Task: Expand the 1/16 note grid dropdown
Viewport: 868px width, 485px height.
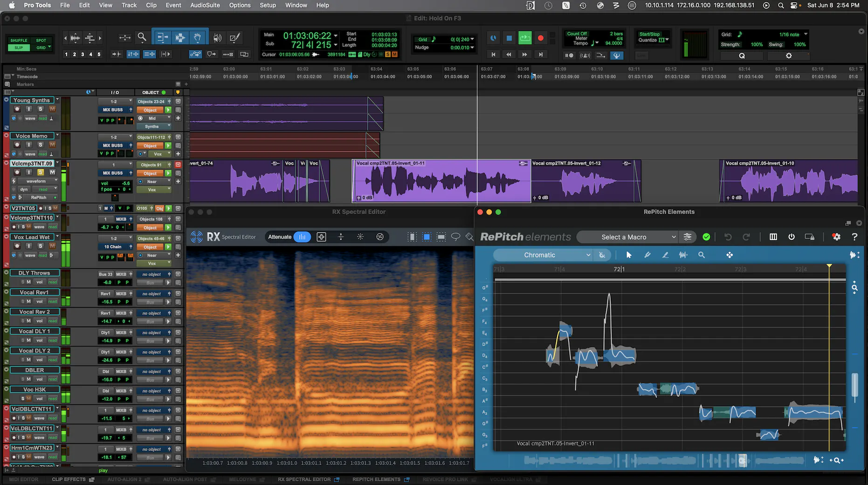Action: coord(792,35)
